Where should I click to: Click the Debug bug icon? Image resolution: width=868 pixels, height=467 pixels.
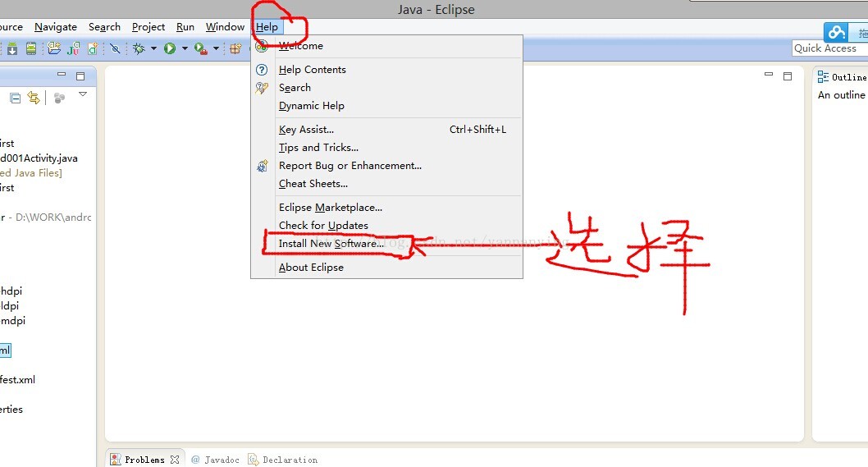tap(139, 48)
